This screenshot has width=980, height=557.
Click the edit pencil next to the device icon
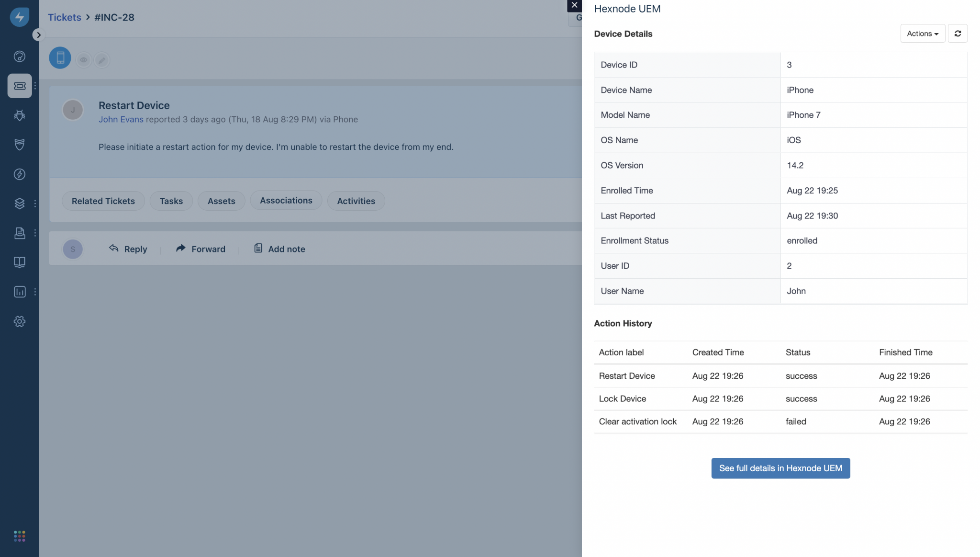[x=102, y=59]
